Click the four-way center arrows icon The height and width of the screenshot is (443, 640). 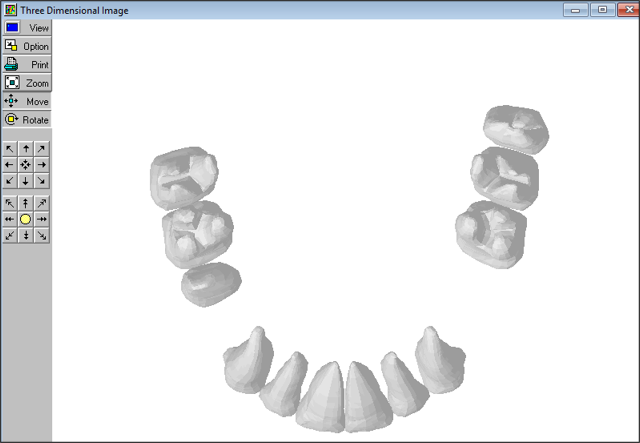[x=26, y=164]
